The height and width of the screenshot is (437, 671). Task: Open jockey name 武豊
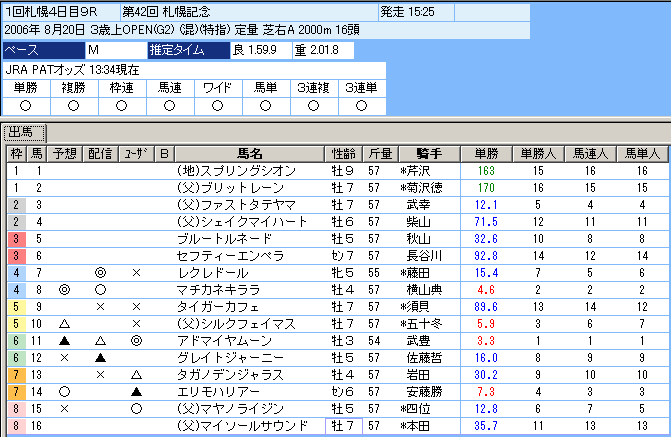click(417, 341)
